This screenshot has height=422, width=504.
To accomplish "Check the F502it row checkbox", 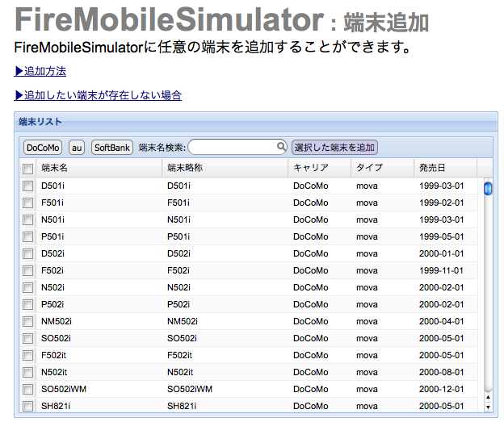I will 28,356.
